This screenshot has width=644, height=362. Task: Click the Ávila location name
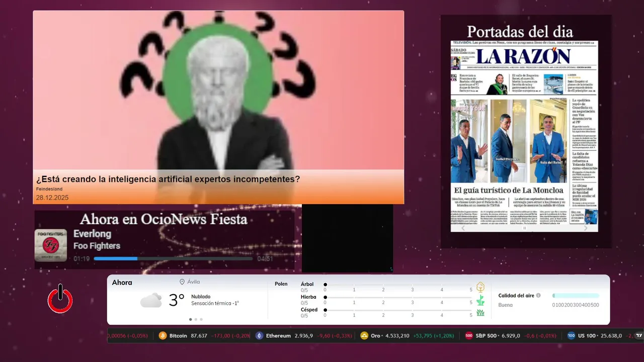click(193, 282)
